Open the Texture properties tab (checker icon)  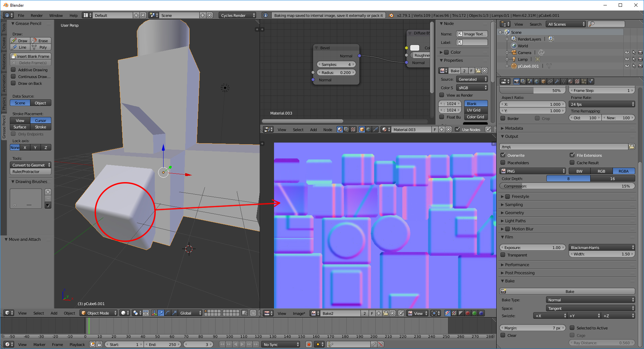[577, 81]
